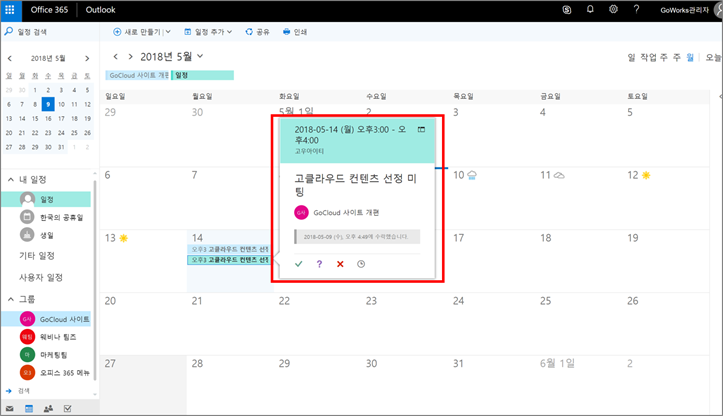Click the Skype icon in header
This screenshot has width=723, height=416.
pyautogui.click(x=567, y=10)
